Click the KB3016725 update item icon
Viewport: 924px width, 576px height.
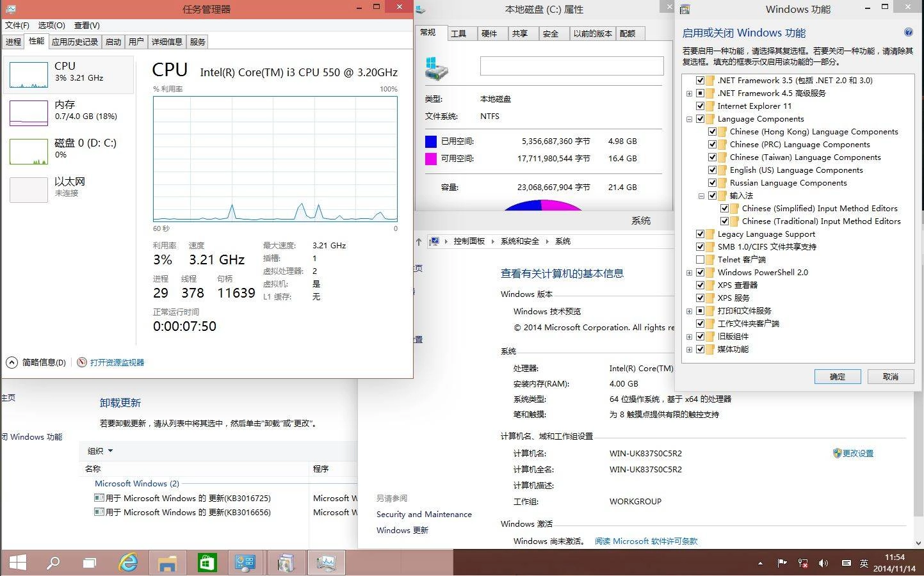click(x=99, y=498)
